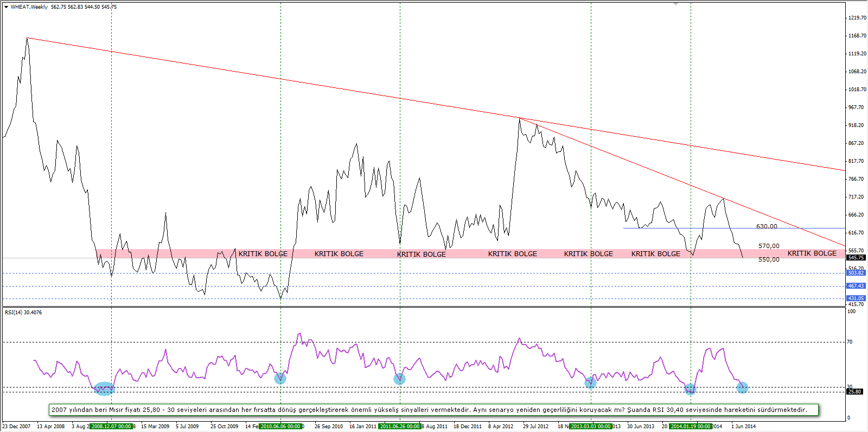Select the blue RSI circle at 2013.03.03
This screenshot has width=868, height=432.
click(590, 383)
